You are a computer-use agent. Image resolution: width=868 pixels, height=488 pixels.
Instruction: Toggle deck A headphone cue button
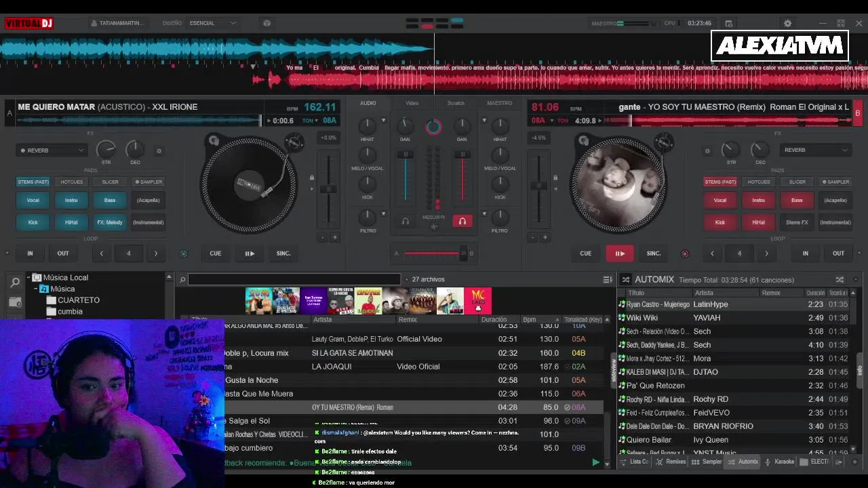click(406, 221)
